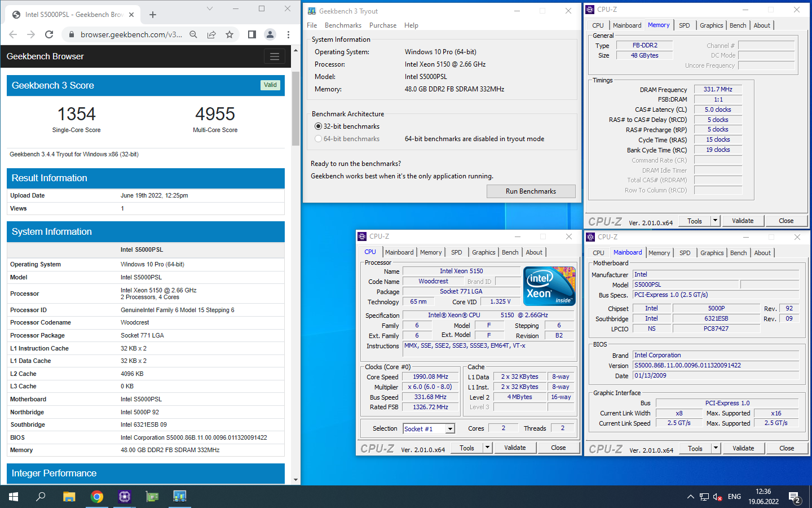Run Benchmarks in Geekbench

coord(531,191)
